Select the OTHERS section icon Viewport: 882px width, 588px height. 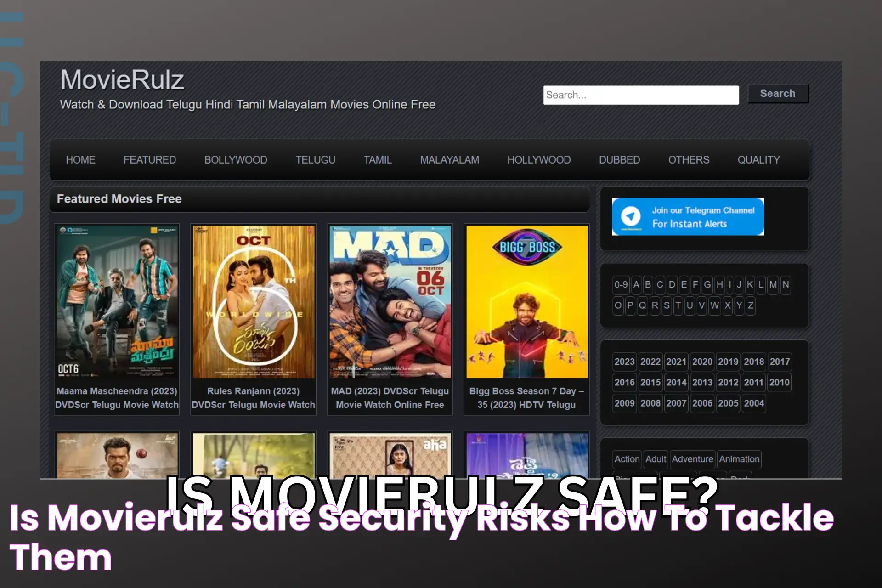[688, 160]
